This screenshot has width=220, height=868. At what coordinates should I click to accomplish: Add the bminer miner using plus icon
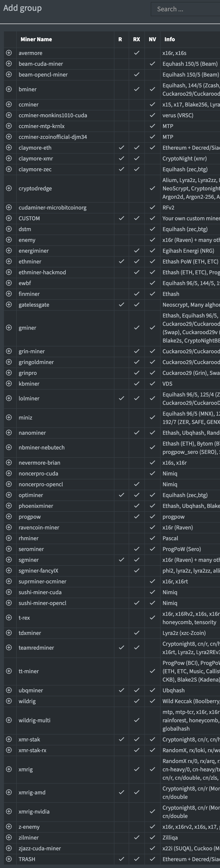tap(9, 89)
